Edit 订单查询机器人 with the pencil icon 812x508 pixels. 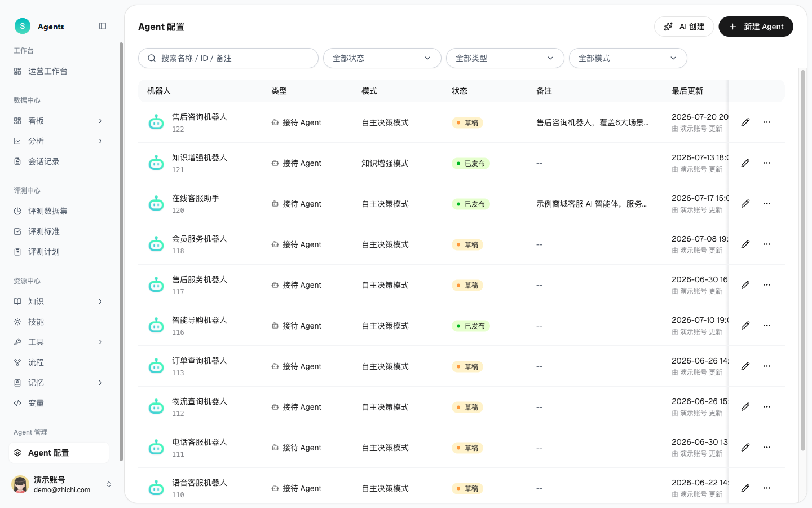[x=745, y=366]
